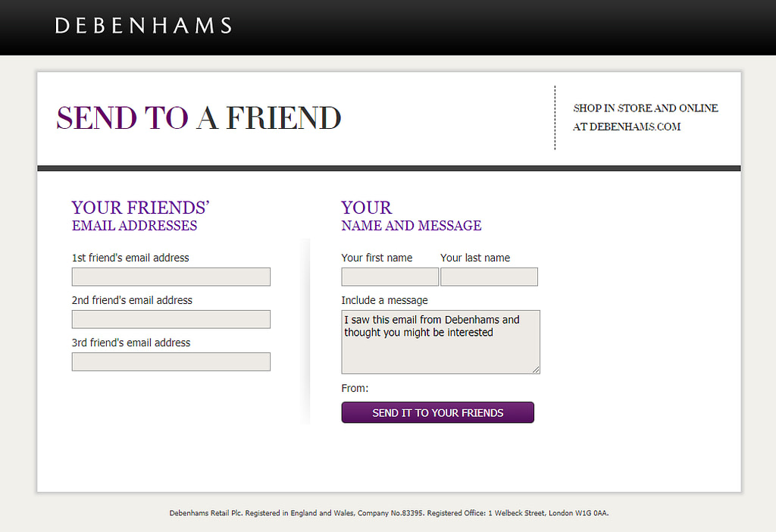Click the Debenhams logo in the header

(143, 26)
